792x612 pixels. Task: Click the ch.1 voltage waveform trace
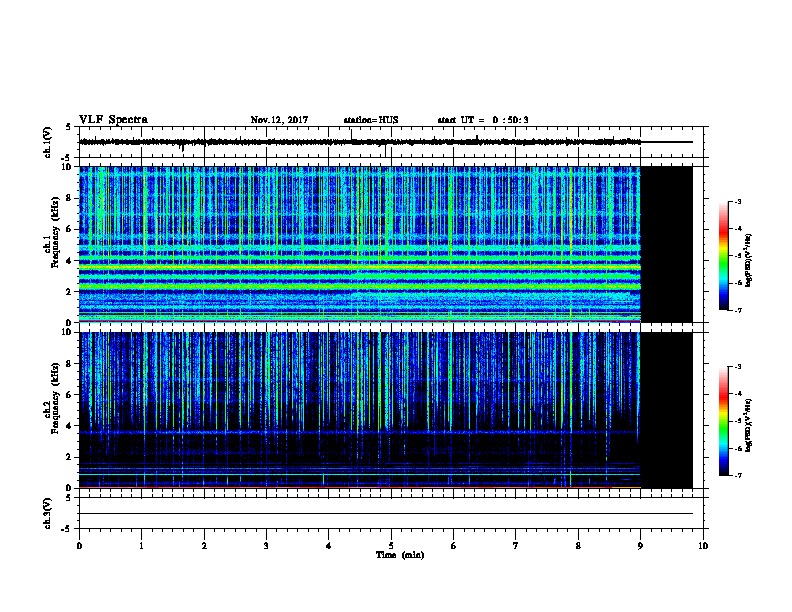coord(360,142)
